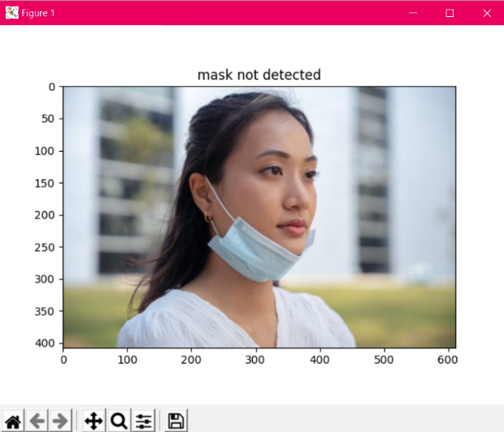Click the woman's gold earring in the image
Screen dimensions: 504x432
(x=210, y=218)
